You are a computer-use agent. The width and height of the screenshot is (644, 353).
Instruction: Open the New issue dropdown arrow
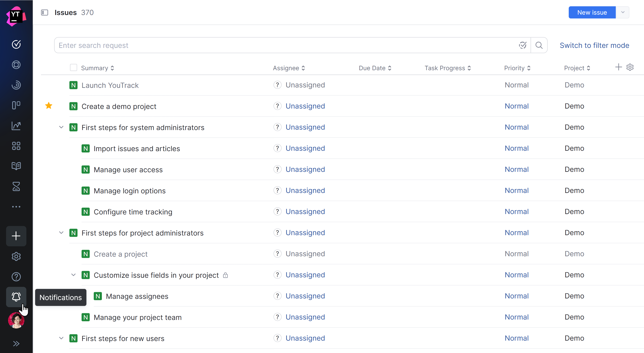(x=623, y=13)
